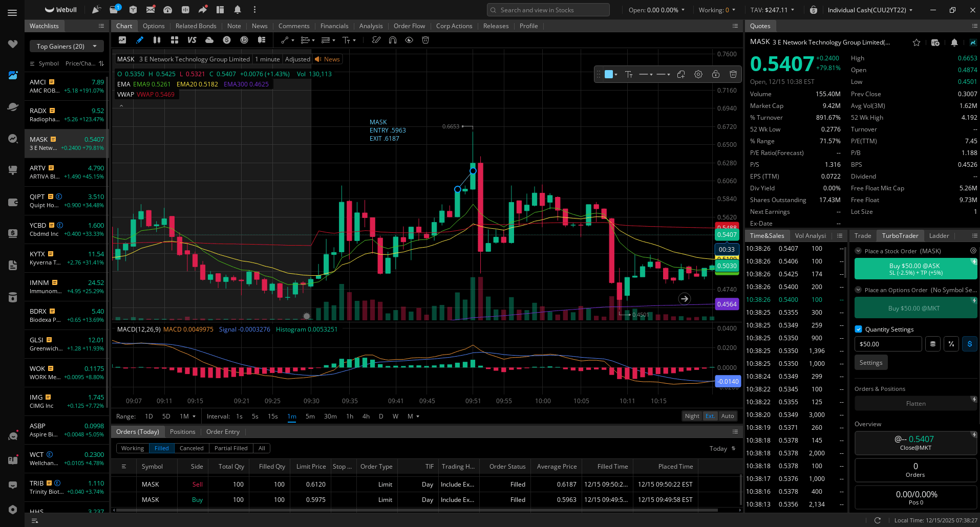Image resolution: width=980 pixels, height=527 pixels.
Task: Click the $50.00 quantity input field
Action: tap(888, 344)
